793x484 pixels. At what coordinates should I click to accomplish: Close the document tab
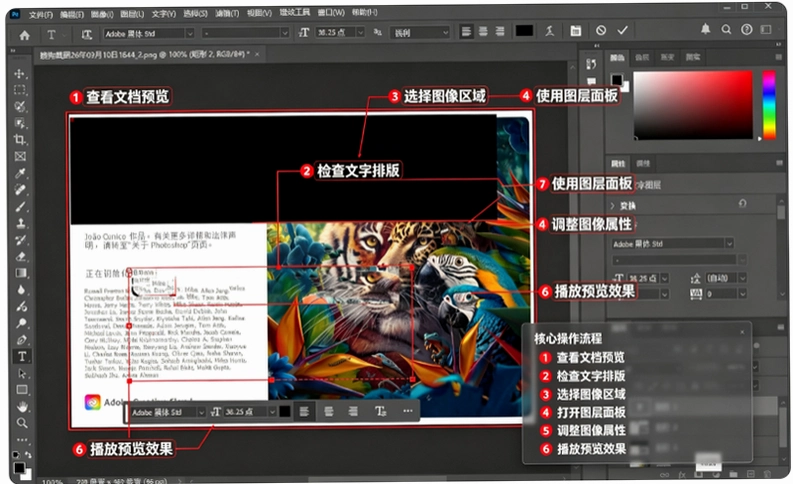pyautogui.click(x=257, y=54)
